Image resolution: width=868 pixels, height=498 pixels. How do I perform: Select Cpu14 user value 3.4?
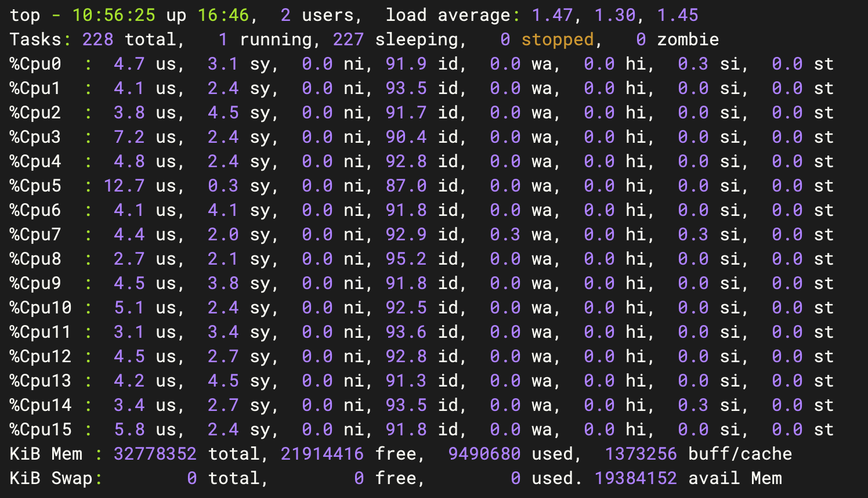(x=129, y=405)
